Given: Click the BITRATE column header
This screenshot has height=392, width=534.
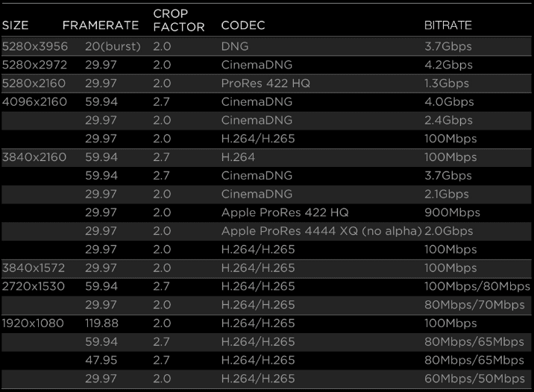Looking at the screenshot, I should click(x=447, y=25).
